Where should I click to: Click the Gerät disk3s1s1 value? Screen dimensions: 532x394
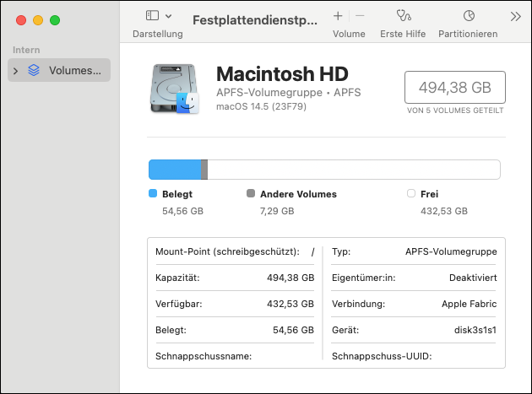pyautogui.click(x=475, y=330)
